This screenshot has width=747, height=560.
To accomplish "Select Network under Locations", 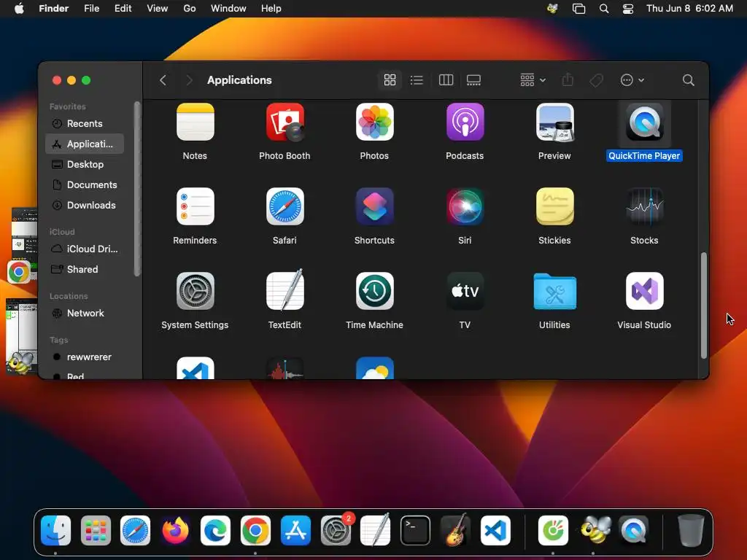I will [x=85, y=314].
